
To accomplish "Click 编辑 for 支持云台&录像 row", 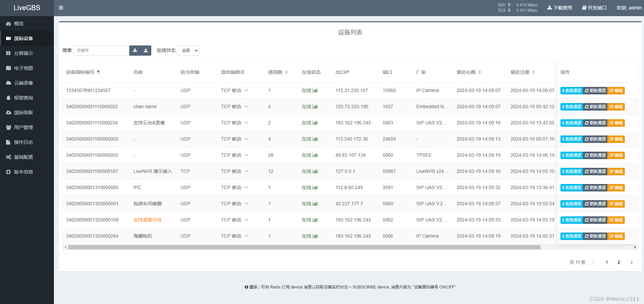I will point(616,123).
